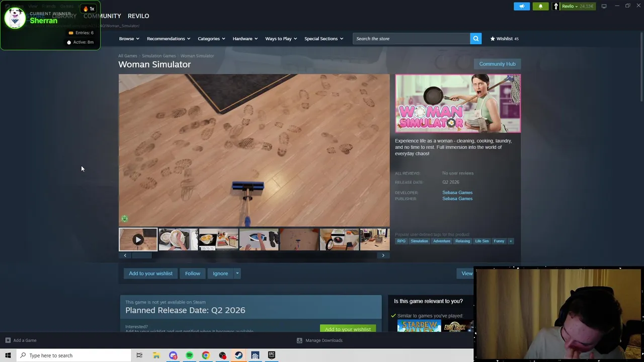
Task: Click the Woman Simulator breadcrumb
Action: coord(197,56)
